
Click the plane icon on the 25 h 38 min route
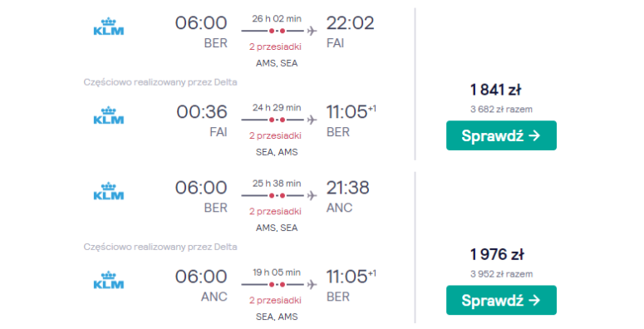pyautogui.click(x=312, y=195)
